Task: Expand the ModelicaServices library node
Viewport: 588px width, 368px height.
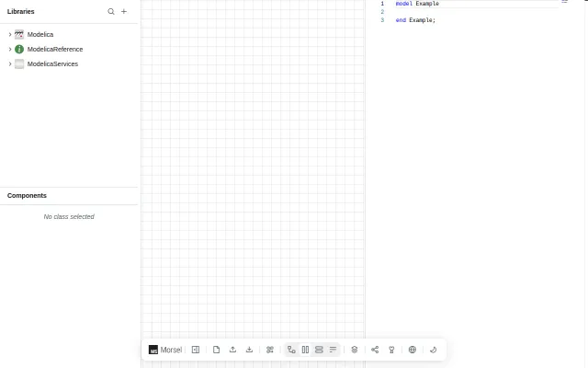Action: click(x=10, y=63)
